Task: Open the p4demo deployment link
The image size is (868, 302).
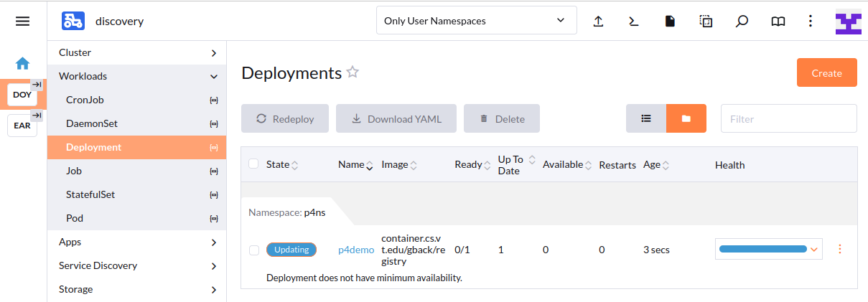Action: point(356,250)
